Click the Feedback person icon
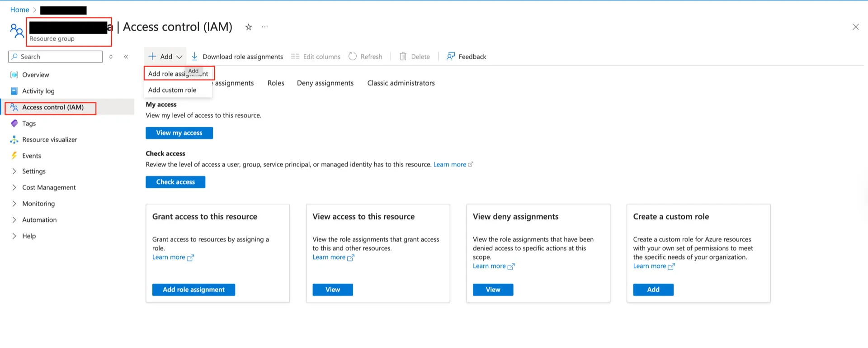This screenshot has height=348, width=868. pos(451,57)
